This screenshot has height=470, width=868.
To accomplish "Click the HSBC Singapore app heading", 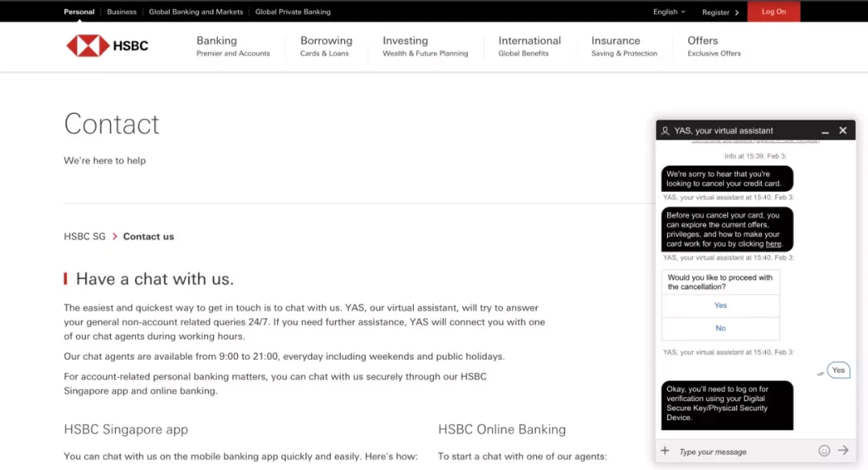I will click(x=125, y=430).
